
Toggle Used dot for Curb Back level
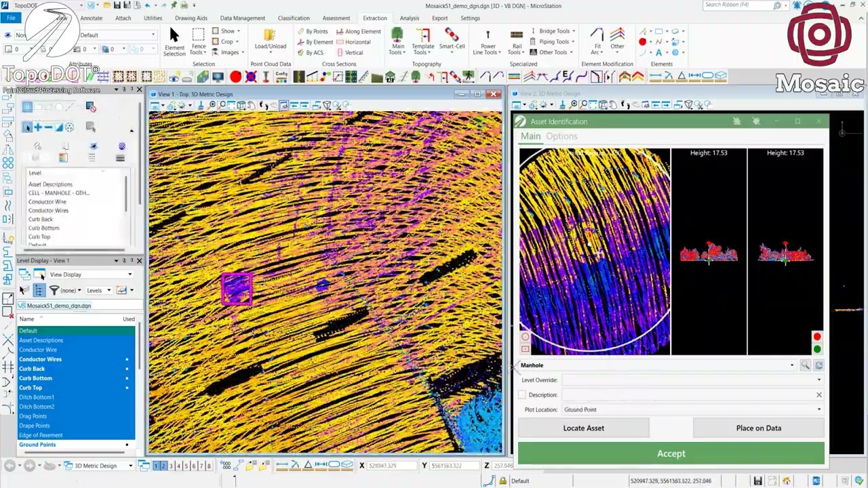[x=127, y=369]
